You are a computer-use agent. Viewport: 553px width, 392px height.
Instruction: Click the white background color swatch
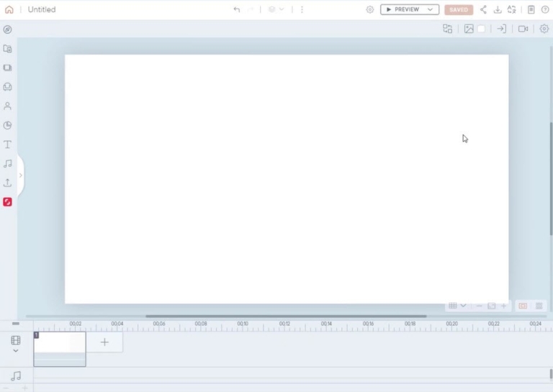482,29
